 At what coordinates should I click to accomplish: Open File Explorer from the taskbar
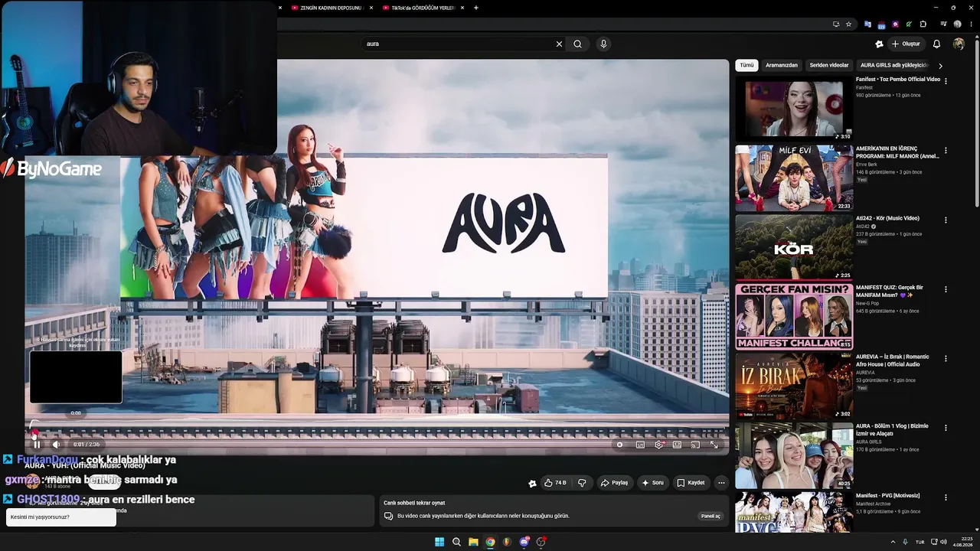point(473,542)
